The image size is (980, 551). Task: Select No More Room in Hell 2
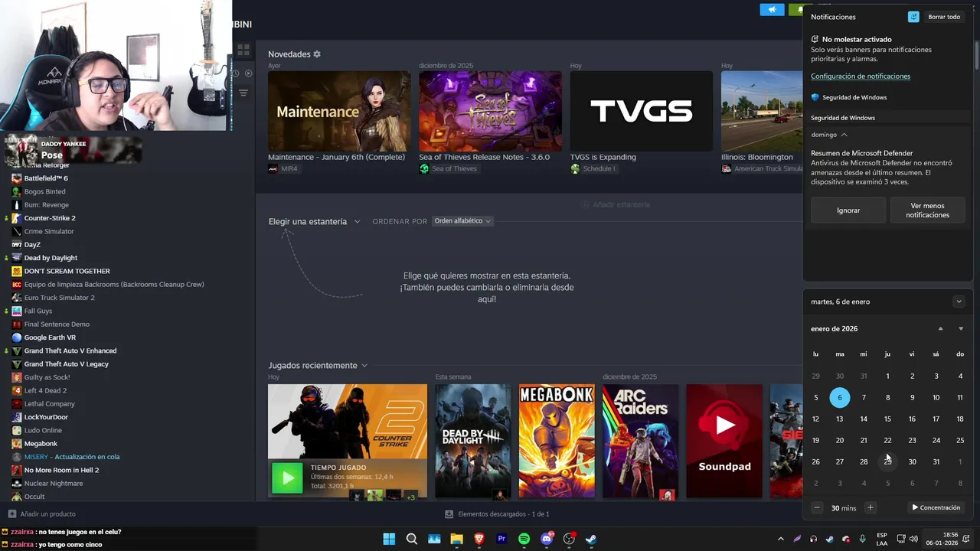point(61,470)
